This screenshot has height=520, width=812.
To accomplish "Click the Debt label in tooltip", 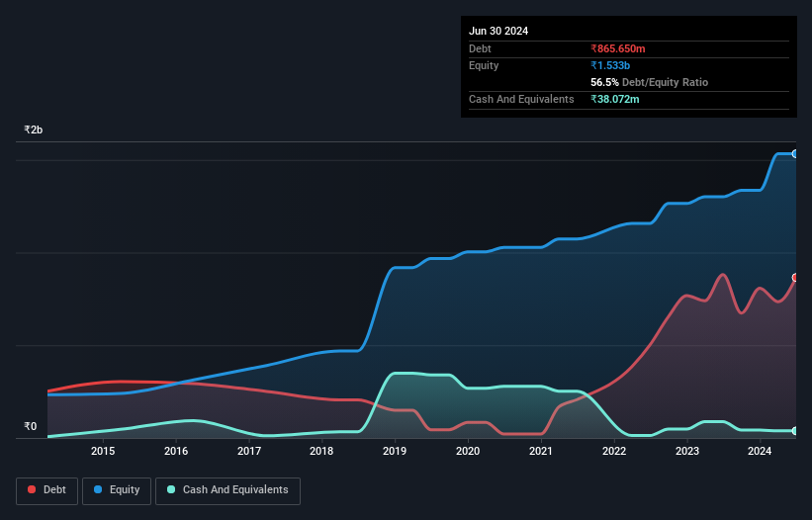I will coord(480,48).
